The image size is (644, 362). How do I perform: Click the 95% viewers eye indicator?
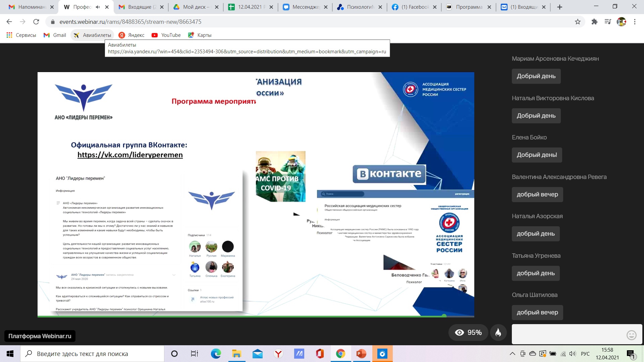point(468,333)
